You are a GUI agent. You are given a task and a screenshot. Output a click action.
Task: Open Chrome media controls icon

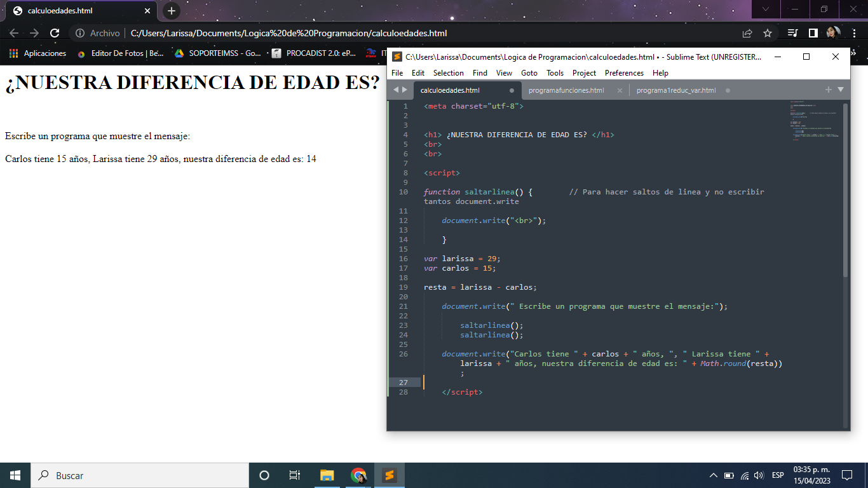792,33
